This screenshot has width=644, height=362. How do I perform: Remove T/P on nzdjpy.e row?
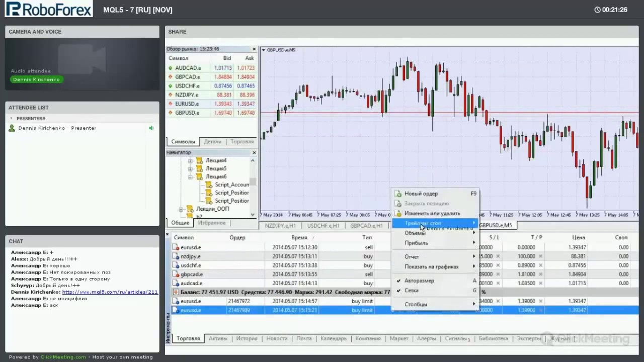click(x=540, y=256)
